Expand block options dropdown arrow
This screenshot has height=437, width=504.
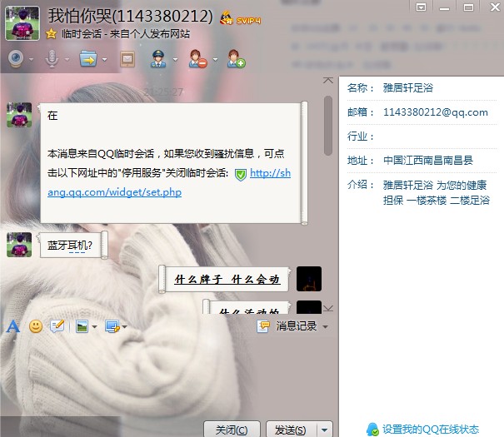[x=216, y=59]
